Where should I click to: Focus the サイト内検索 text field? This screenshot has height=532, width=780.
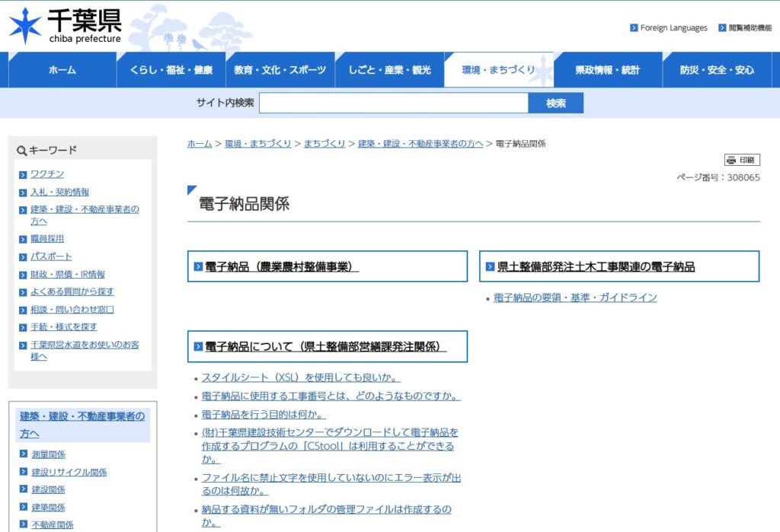tap(393, 103)
